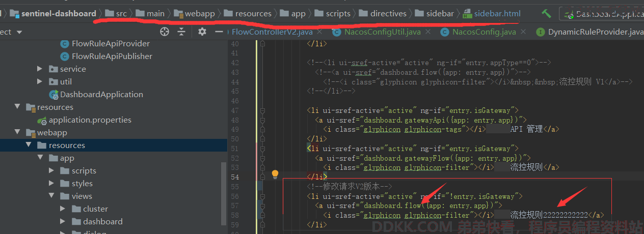Expand the cluster folder node
This screenshot has height=234, width=644.
pos(63,209)
